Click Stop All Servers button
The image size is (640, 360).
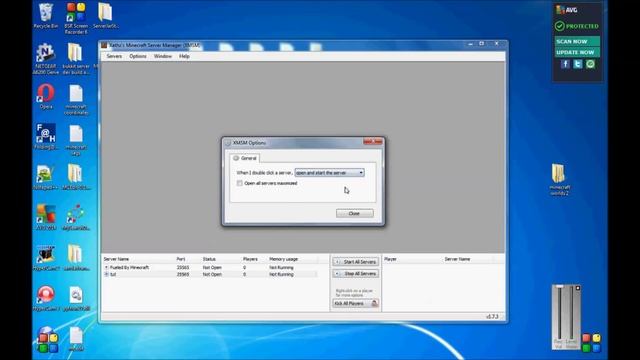click(356, 273)
